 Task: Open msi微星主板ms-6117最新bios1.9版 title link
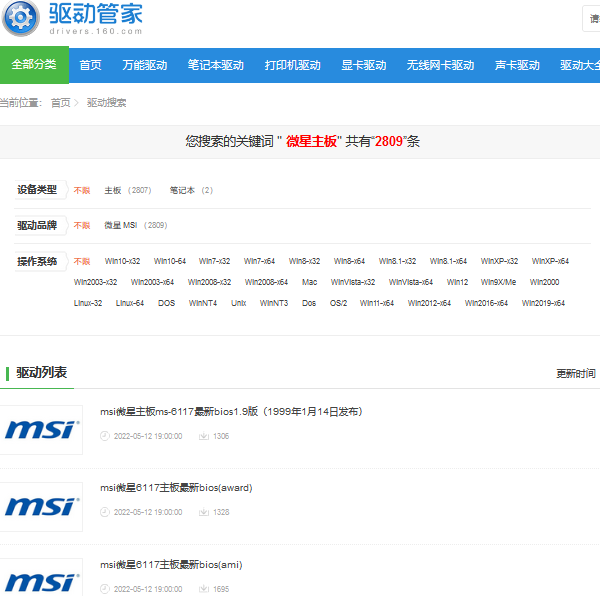232,412
